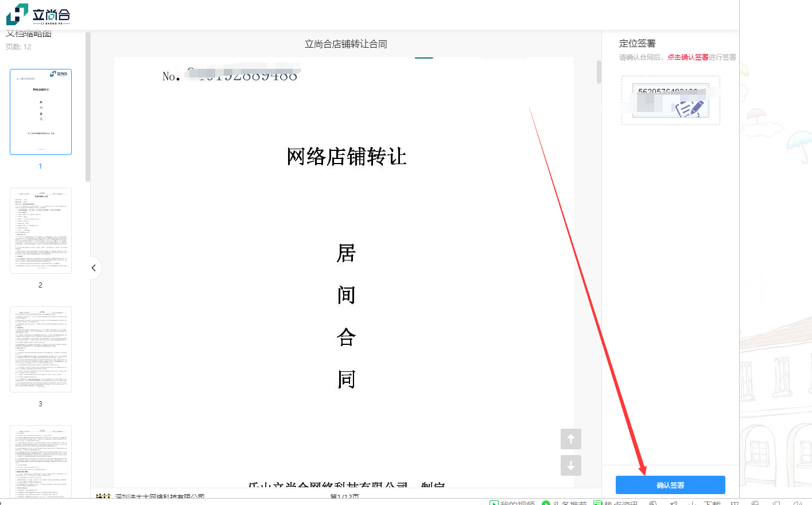Select page 2 thumbnail
Image resolution: width=812 pixels, height=505 pixels.
41,231
